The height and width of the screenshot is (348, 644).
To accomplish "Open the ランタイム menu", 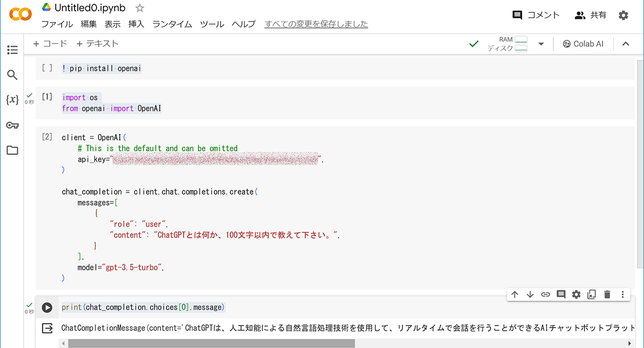I will tap(172, 24).
